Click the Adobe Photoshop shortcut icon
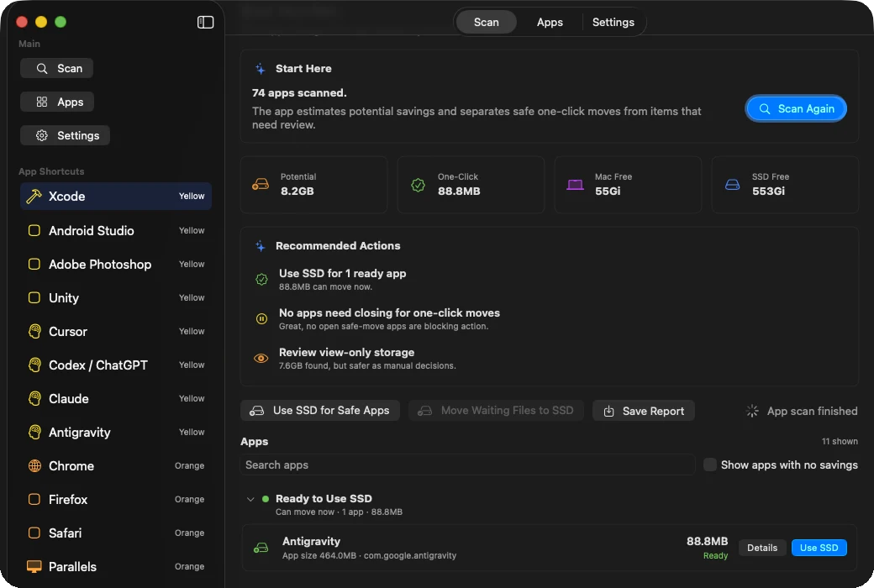Screen dimensions: 874x588 pos(34,265)
